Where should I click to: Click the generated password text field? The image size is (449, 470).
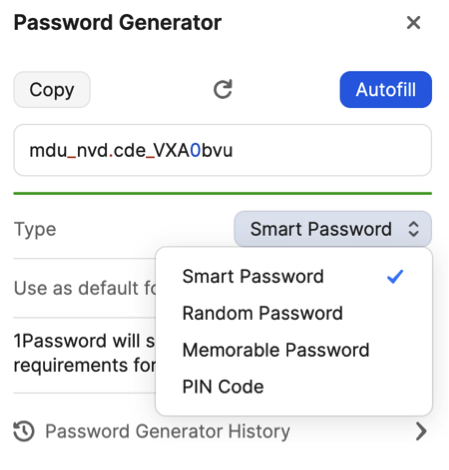(x=223, y=150)
